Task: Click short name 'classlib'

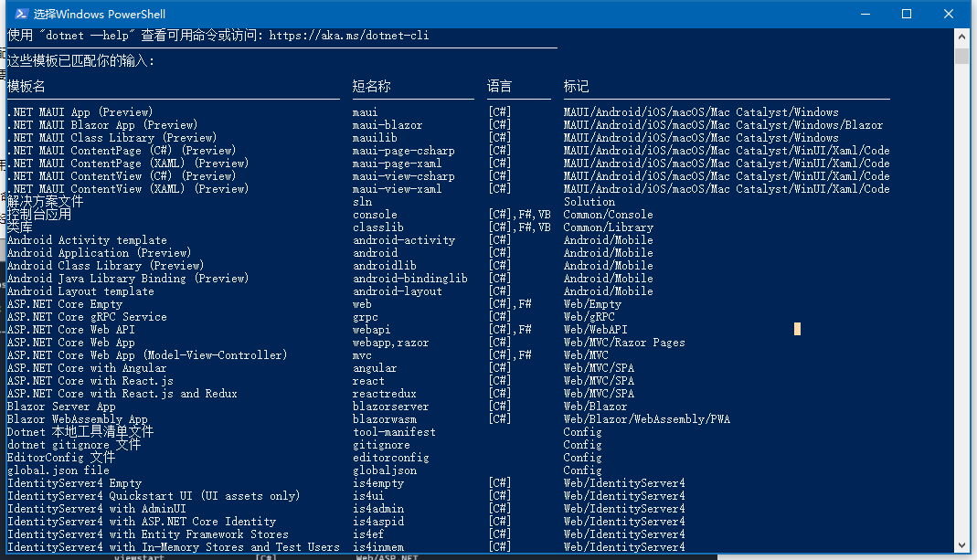Action: click(378, 227)
